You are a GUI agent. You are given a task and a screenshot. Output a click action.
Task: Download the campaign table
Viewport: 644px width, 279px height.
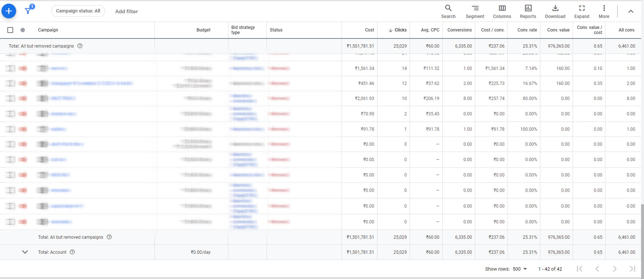(555, 11)
